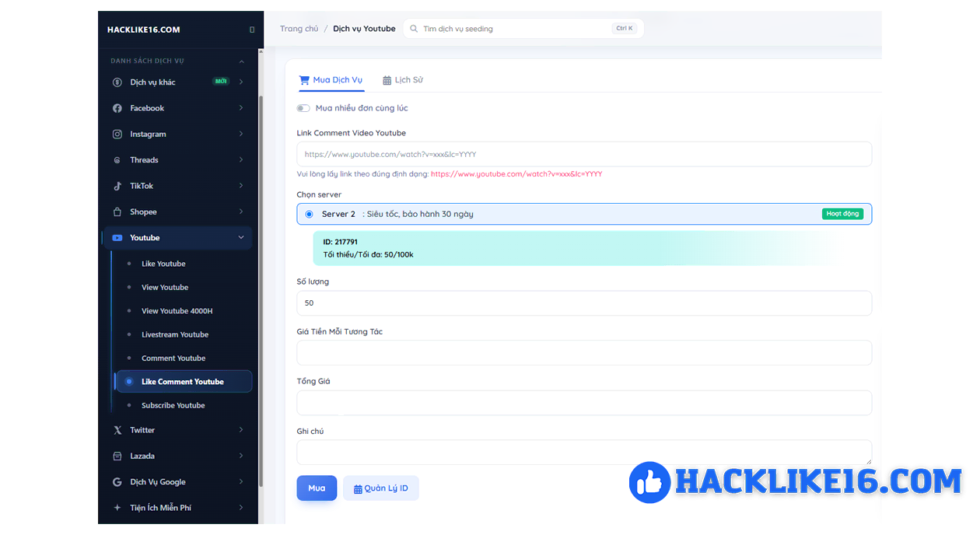Open the Quản Lý ID button
This screenshot has height=535, width=980.
pos(381,488)
